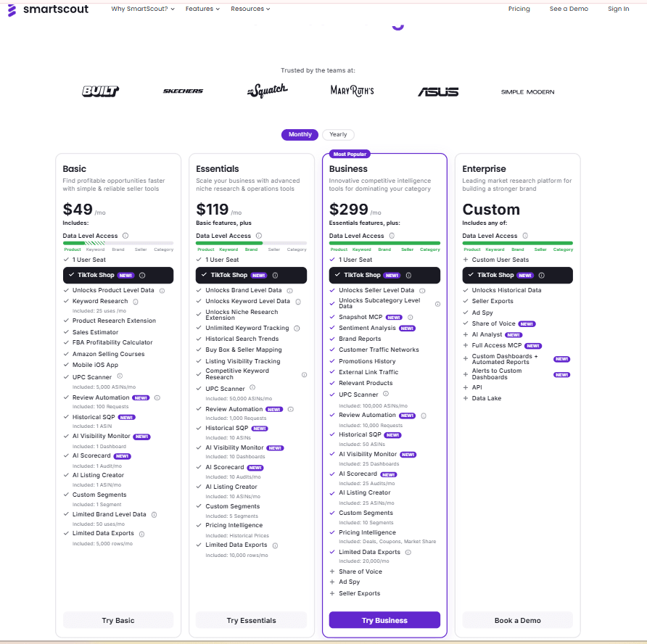Click info icon beside Business Review Automation
This screenshot has width=647, height=644.
(x=424, y=416)
